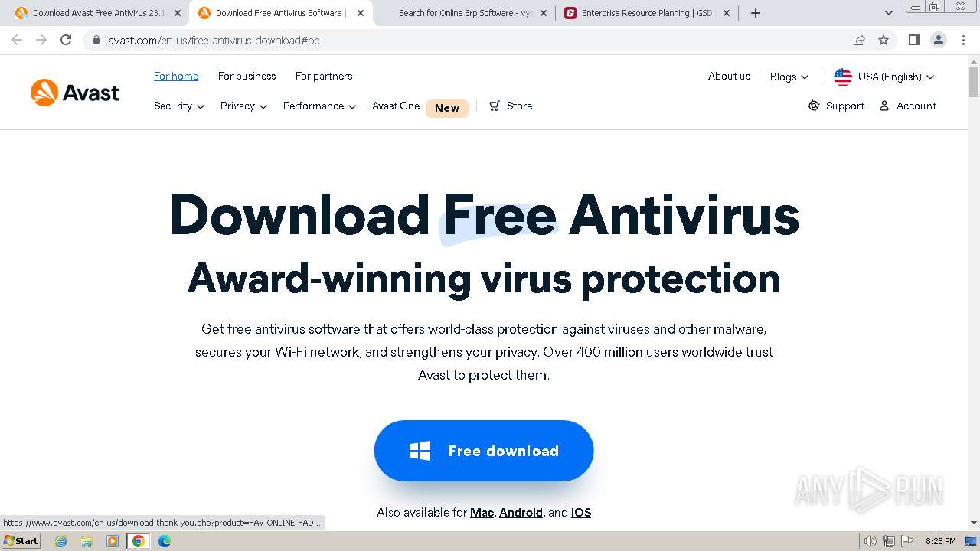Bookmark this page with the star icon
This screenshot has height=551, width=980.
tap(884, 40)
